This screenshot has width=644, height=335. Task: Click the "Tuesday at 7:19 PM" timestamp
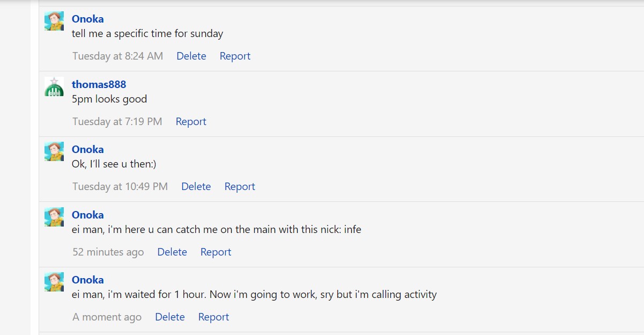click(x=117, y=121)
